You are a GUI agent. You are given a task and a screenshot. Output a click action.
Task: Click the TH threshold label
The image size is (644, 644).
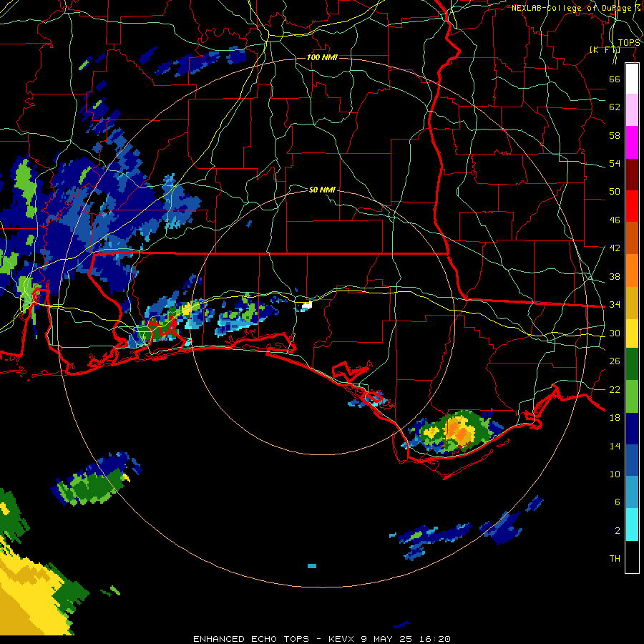click(615, 558)
